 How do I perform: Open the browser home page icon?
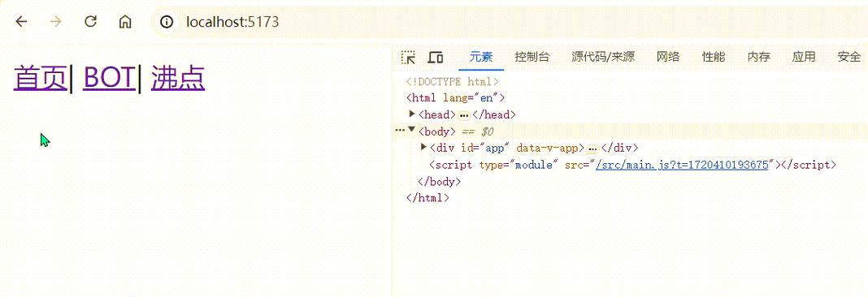tap(126, 22)
